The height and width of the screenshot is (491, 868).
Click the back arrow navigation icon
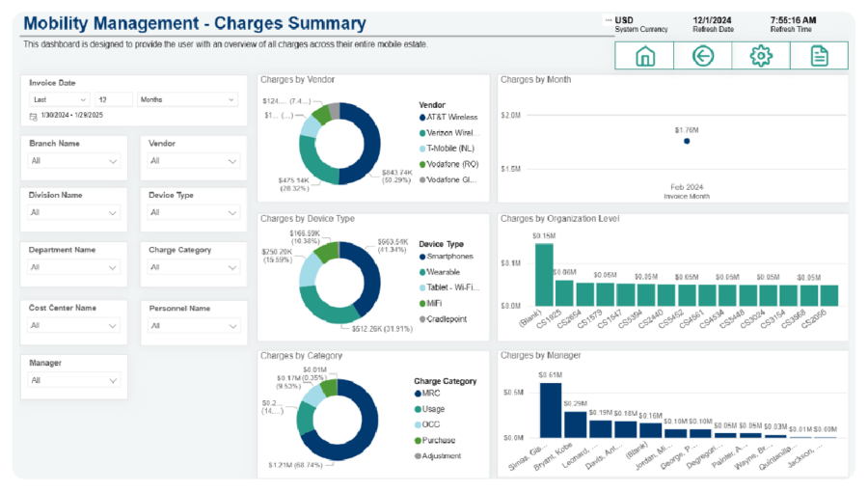click(702, 56)
